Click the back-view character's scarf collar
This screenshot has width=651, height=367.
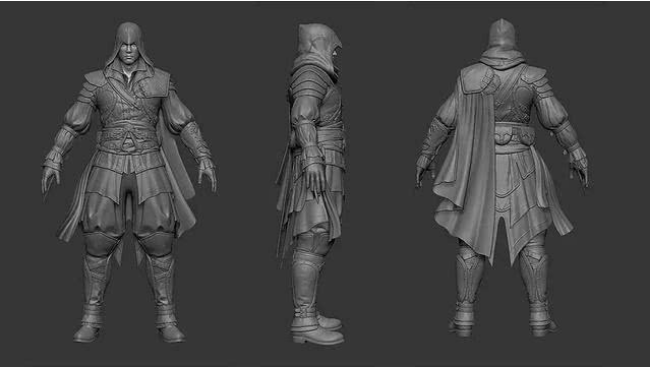[503, 58]
